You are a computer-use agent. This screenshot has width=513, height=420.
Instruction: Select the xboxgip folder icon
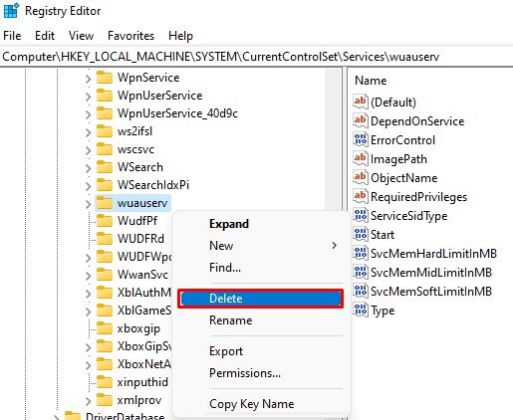pyautogui.click(x=105, y=328)
